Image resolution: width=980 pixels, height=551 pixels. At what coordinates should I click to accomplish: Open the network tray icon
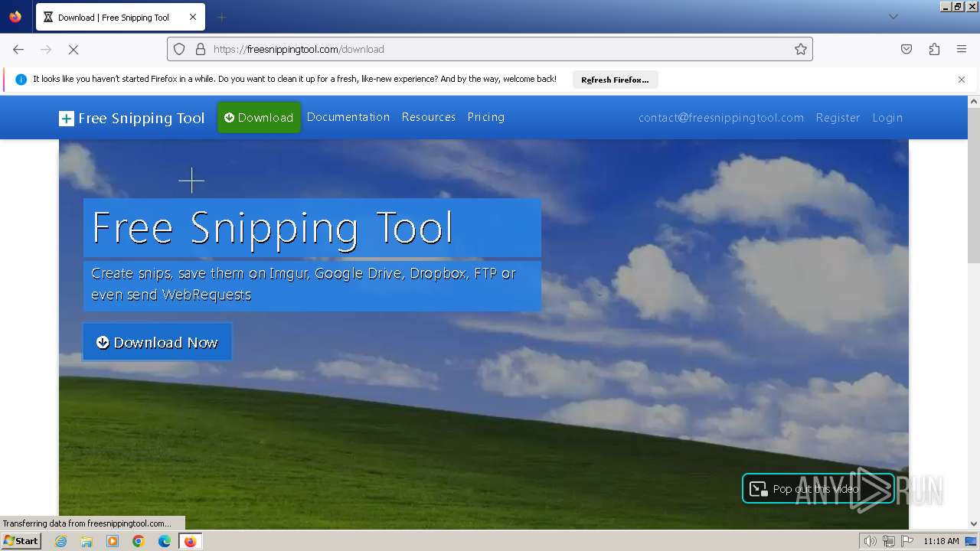(x=889, y=541)
